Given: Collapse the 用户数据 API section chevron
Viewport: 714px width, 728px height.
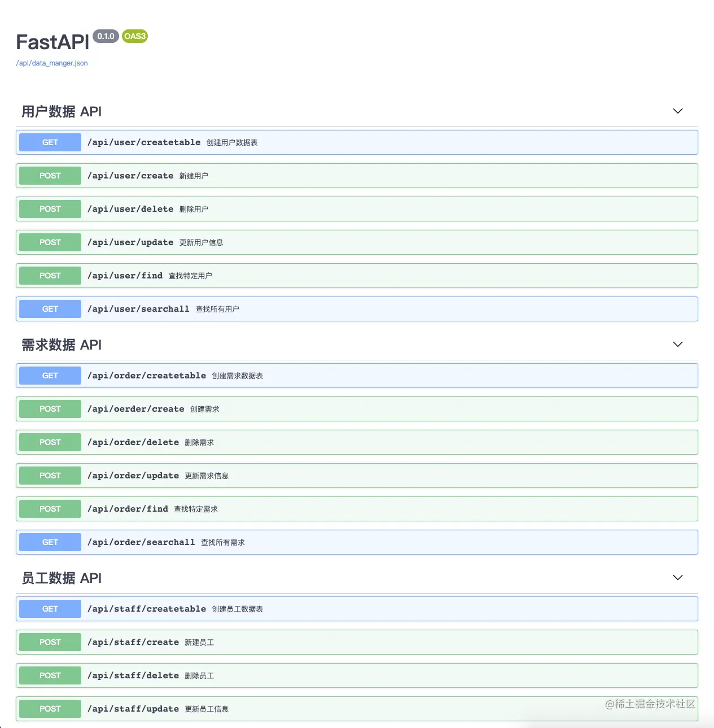Looking at the screenshot, I should coord(678,111).
